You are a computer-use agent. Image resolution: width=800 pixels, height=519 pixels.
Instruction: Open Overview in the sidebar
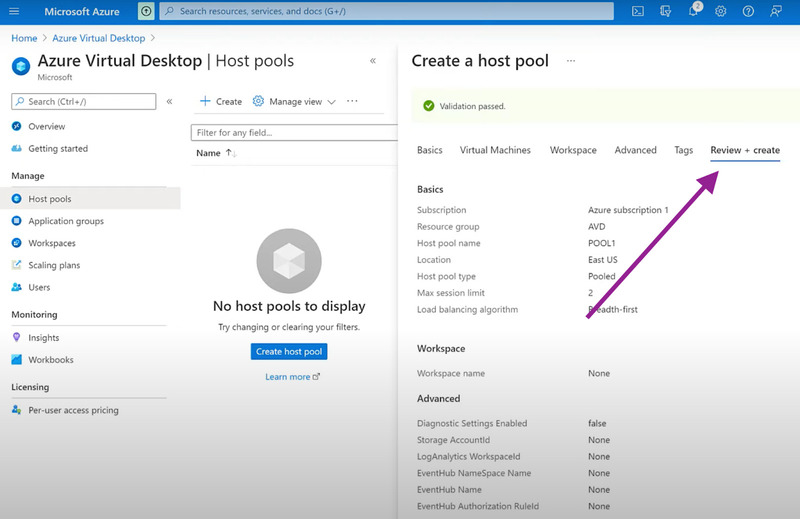pos(46,126)
